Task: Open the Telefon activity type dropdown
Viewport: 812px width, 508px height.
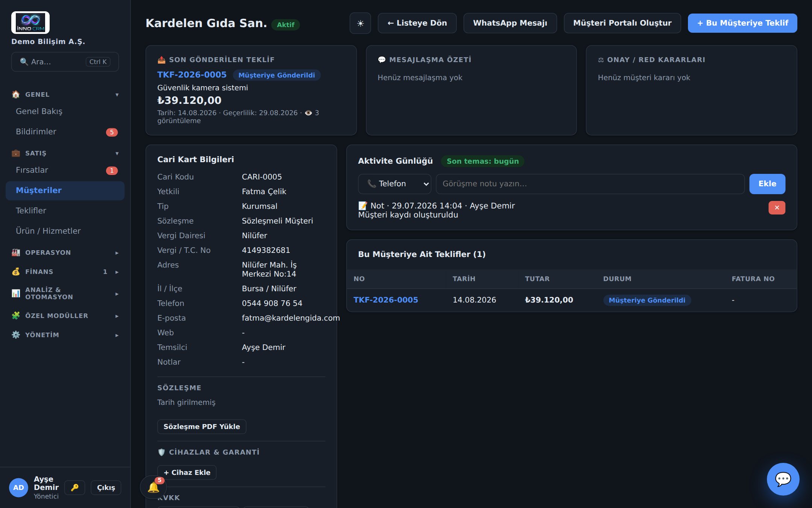Action: 394,184
